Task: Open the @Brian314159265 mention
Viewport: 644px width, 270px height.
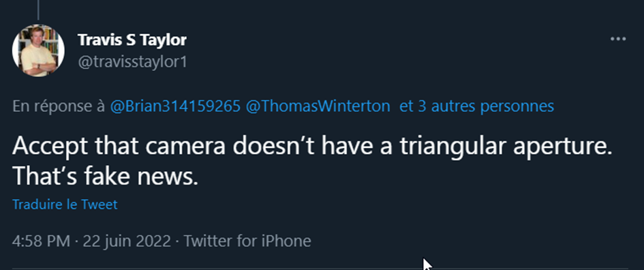Action: [175, 106]
